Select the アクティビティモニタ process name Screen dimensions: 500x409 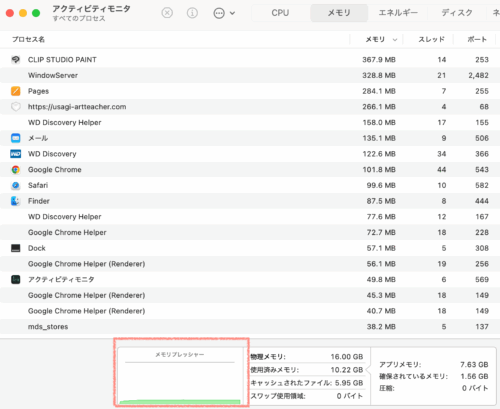pyautogui.click(x=61, y=279)
